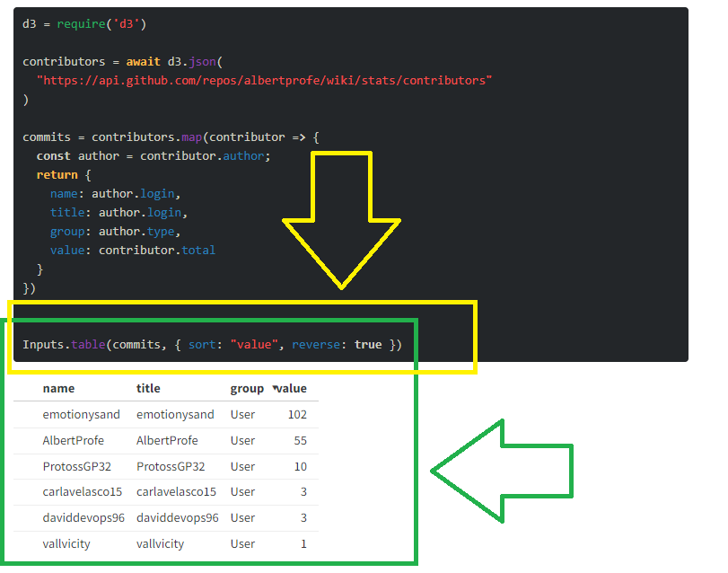Select AlbertProfe in the title column
The height and width of the screenshot is (573, 728).
[x=167, y=441]
